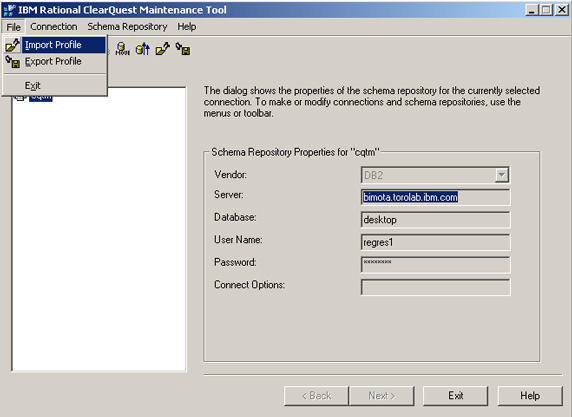Click the Next button
The width and height of the screenshot is (572, 417).
pyautogui.click(x=382, y=396)
